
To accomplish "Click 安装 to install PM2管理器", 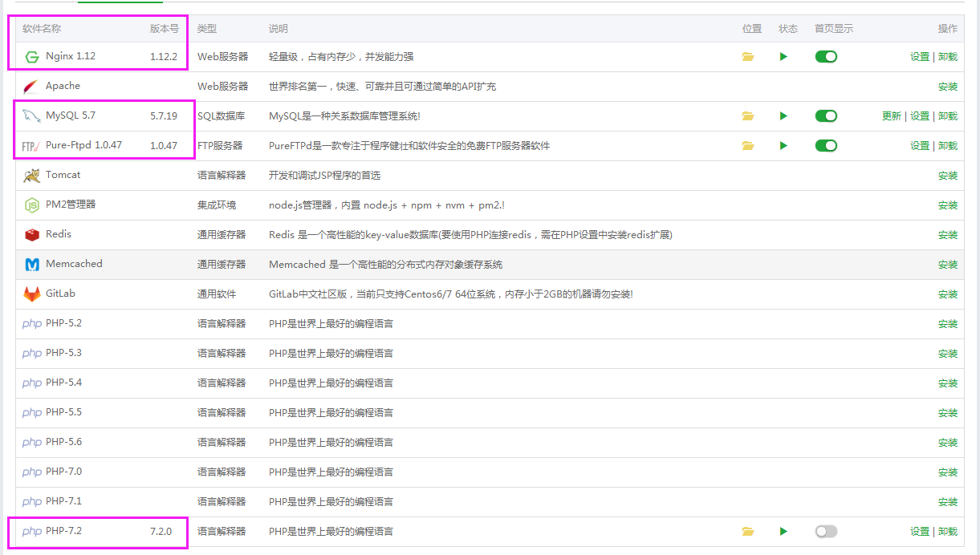I will point(948,205).
